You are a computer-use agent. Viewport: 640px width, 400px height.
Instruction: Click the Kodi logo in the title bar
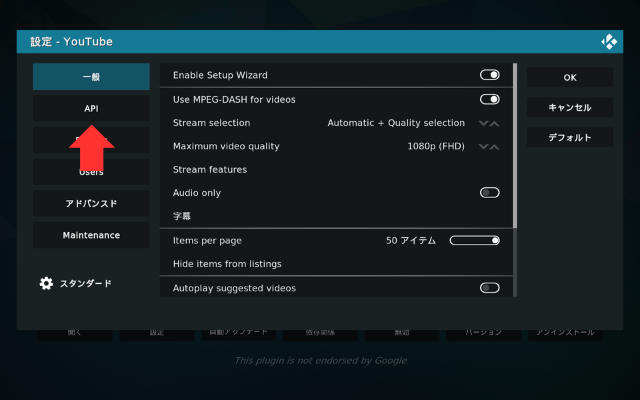pos(609,42)
